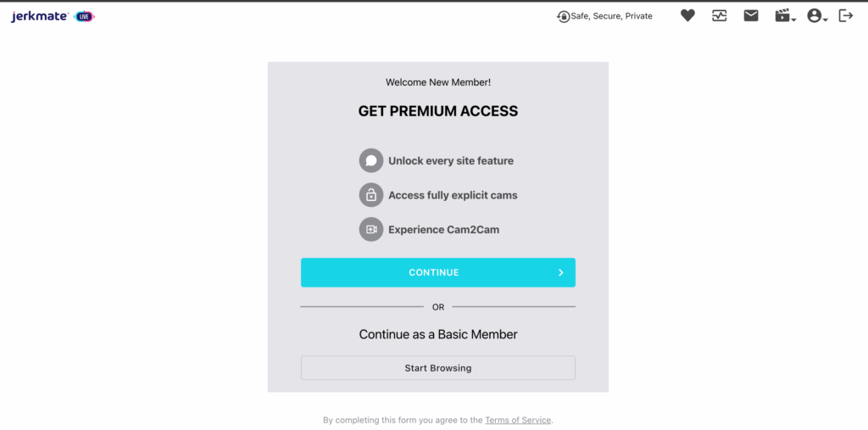Click the arrow chevron on the CONTINUE button

pos(560,272)
